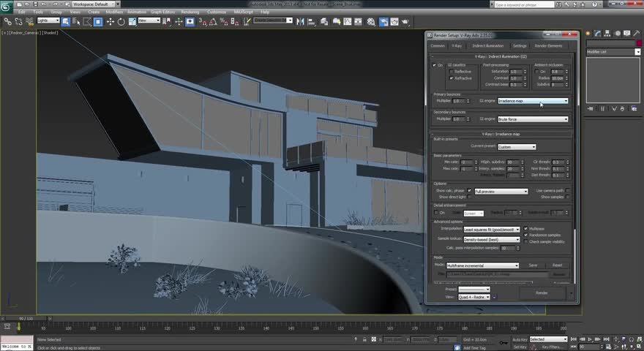
Task: Enable the Ambient occlusion On checkbox
Action: 537,72
